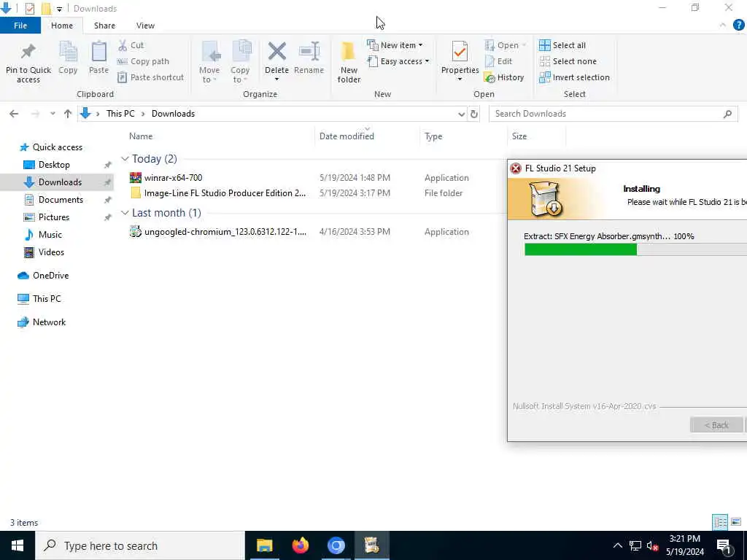747x560 pixels.
Task: Select the Image-Line FL Studio Producer Edition folder
Action: pos(225,192)
